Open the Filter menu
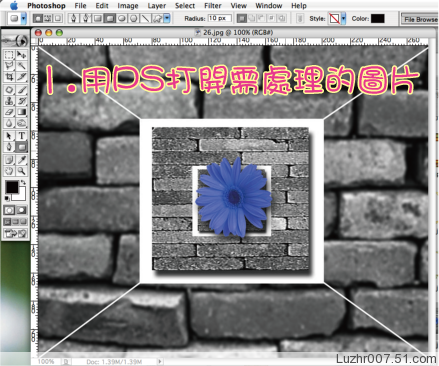439x366 pixels. [212, 6]
